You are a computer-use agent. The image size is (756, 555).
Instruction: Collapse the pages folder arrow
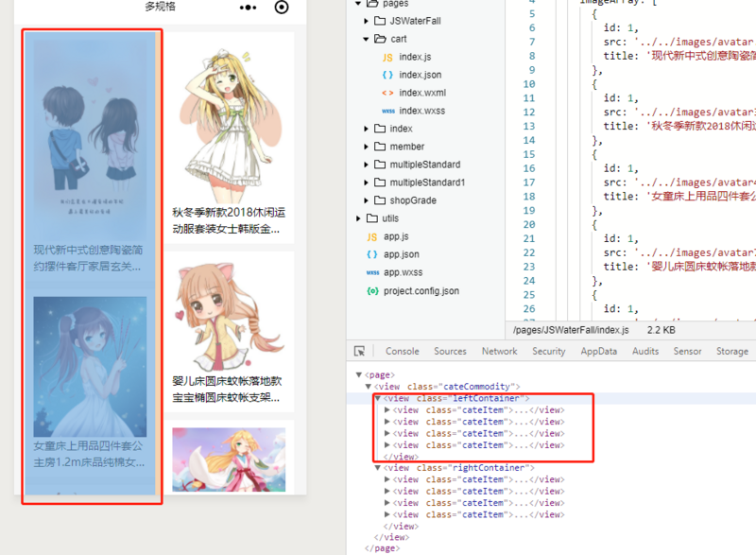(358, 4)
